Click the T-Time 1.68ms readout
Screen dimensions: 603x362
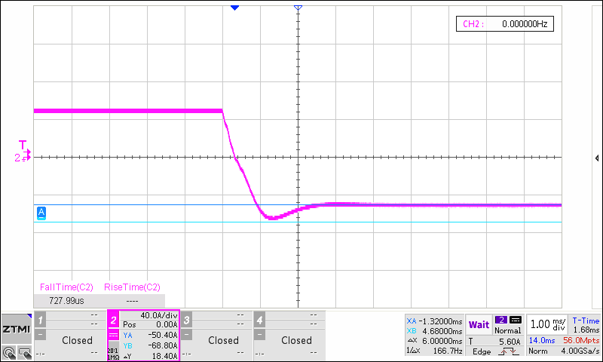coord(585,325)
